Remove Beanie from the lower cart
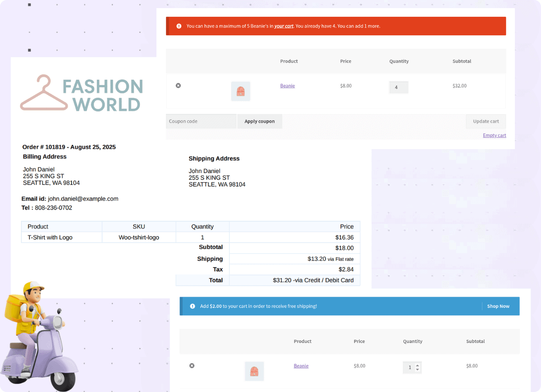The image size is (541, 392). pos(192,366)
